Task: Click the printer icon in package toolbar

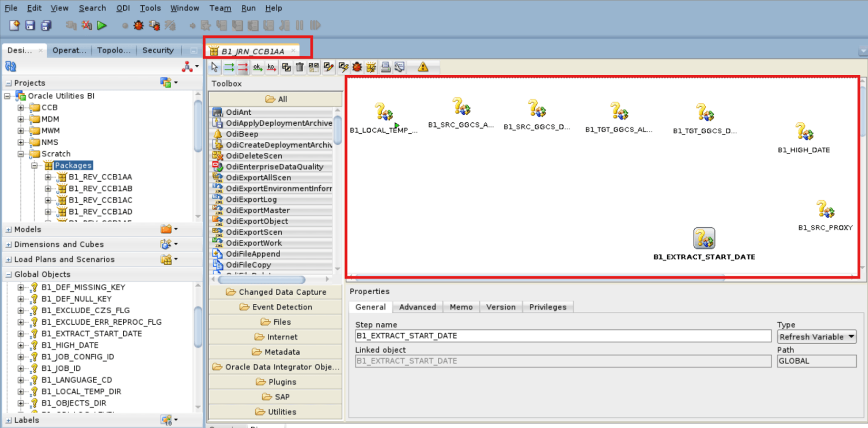Action: [x=385, y=67]
